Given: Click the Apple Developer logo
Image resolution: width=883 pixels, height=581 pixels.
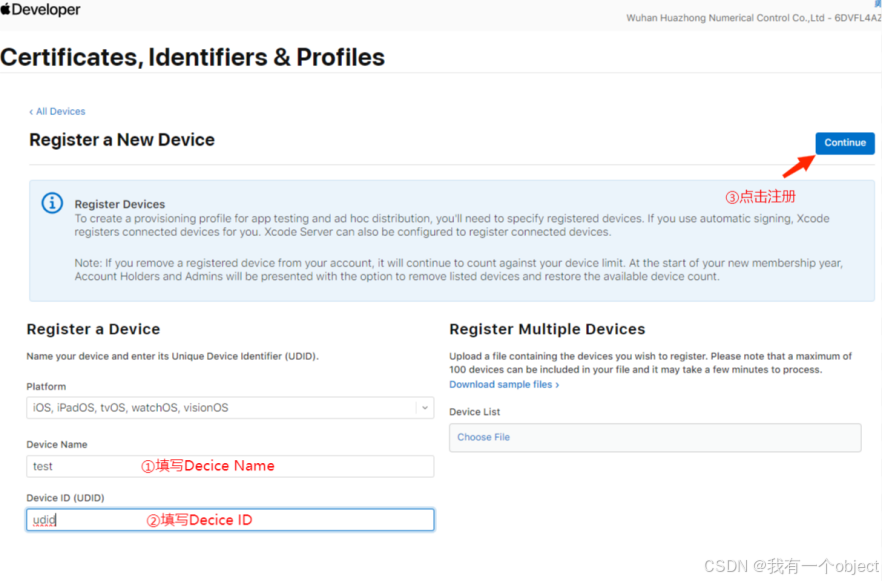Looking at the screenshot, I should tap(41, 10).
